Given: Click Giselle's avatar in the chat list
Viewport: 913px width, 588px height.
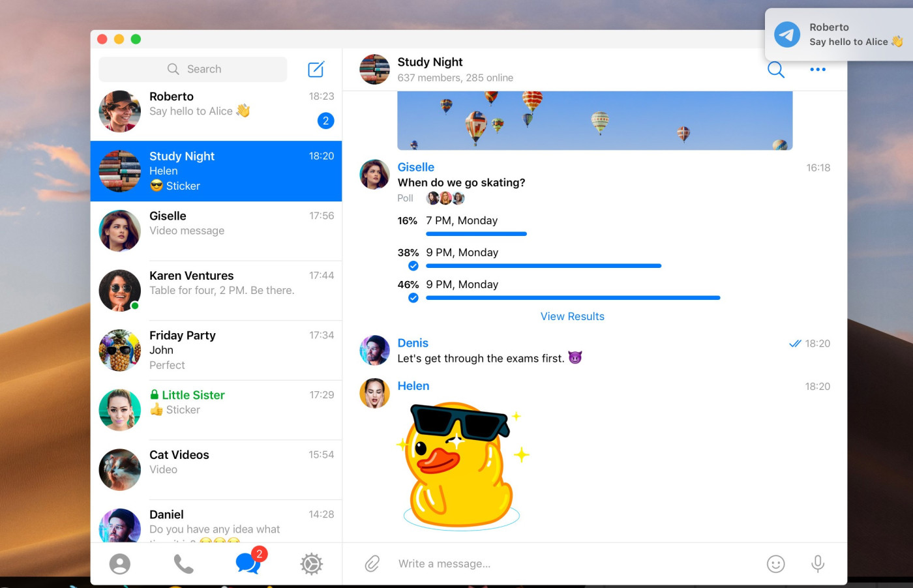Looking at the screenshot, I should 120,231.
